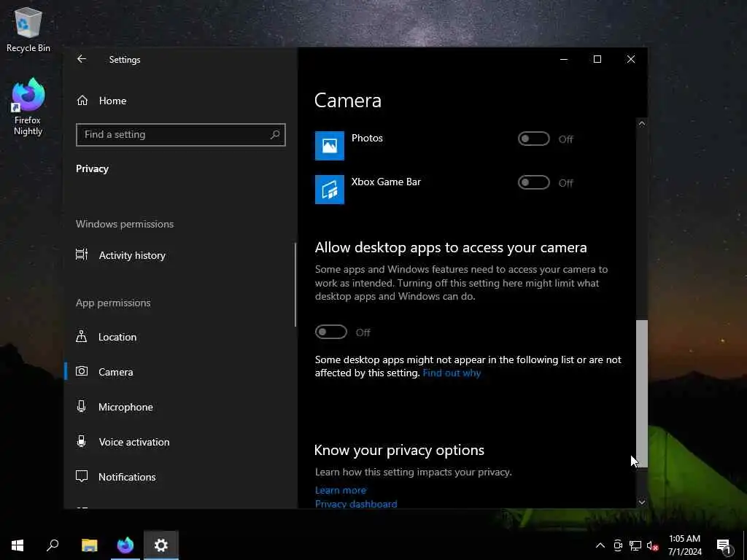The width and height of the screenshot is (747, 560).
Task: Turn on camera access for Xbox Game Bar
Action: [533, 183]
